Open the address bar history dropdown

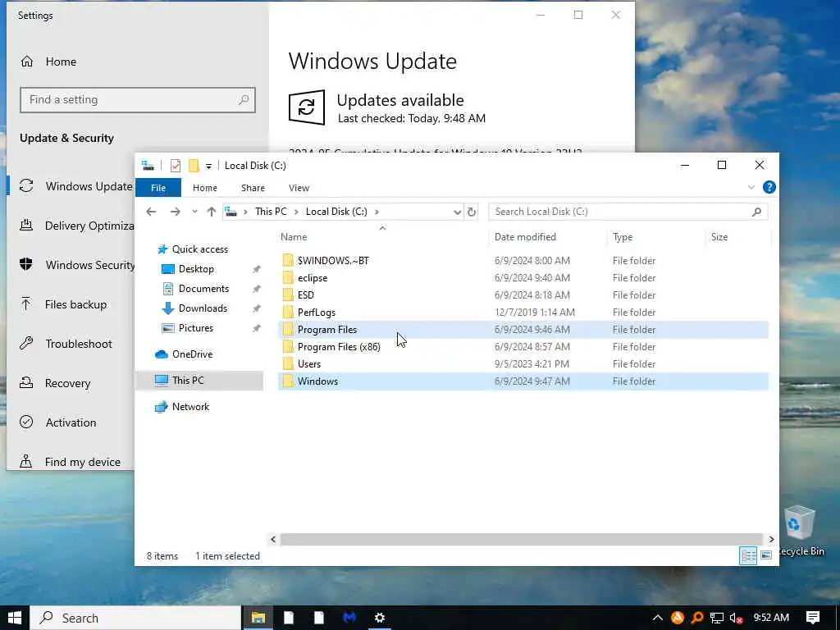pyautogui.click(x=457, y=212)
